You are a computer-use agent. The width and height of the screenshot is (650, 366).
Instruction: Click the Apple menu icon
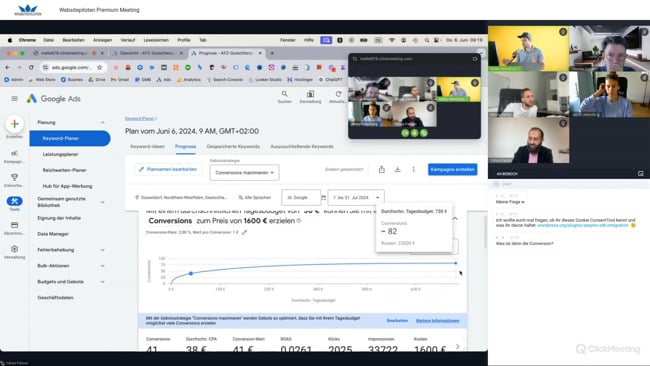[x=10, y=40]
